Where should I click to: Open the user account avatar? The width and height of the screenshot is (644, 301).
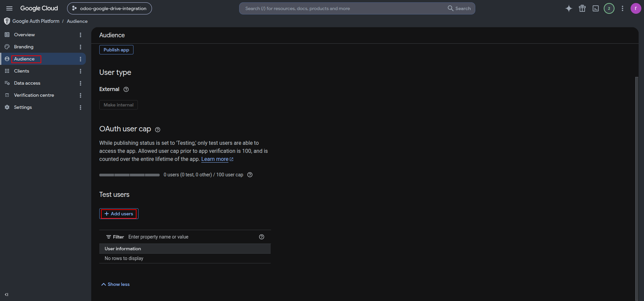(636, 8)
